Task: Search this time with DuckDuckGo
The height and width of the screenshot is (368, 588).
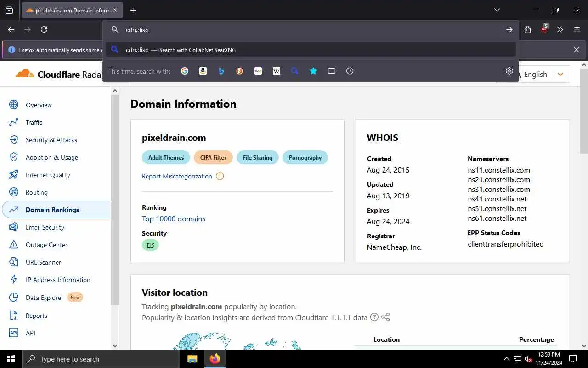Action: (240, 71)
